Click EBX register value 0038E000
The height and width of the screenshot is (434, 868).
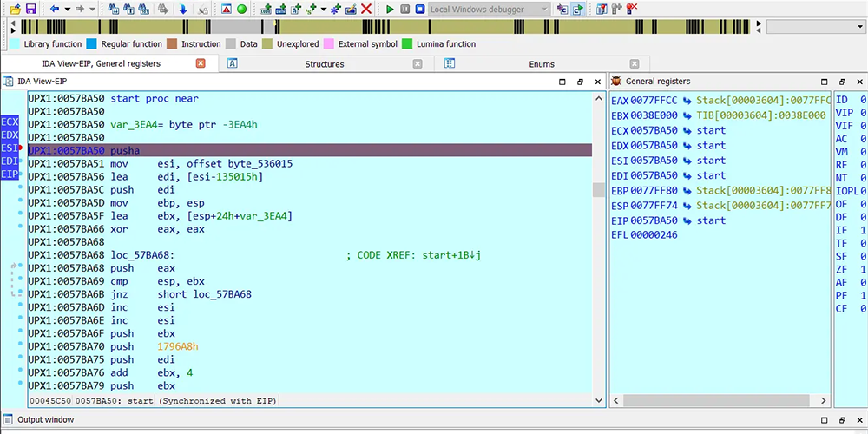coord(654,115)
